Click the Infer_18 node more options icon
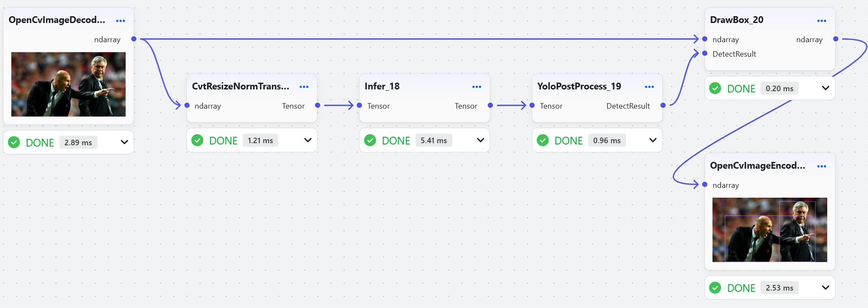This screenshot has height=308, width=868. [477, 87]
